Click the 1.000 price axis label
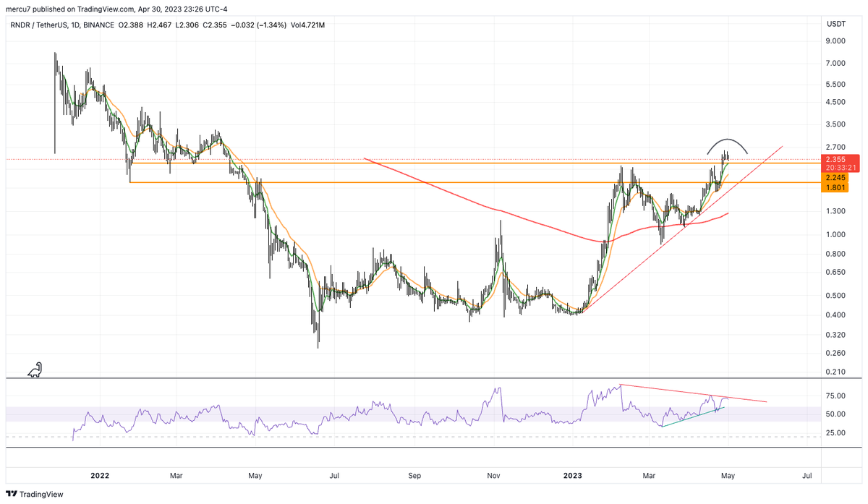868x504 pixels. tap(836, 234)
